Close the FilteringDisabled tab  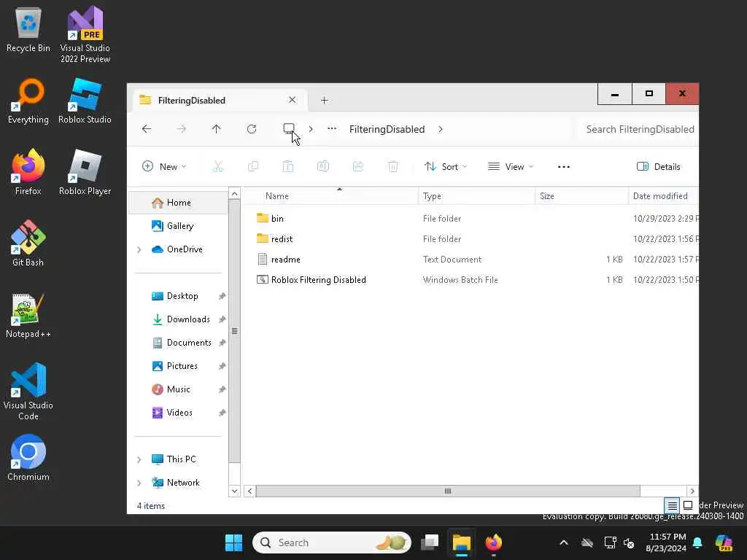pyautogui.click(x=292, y=100)
